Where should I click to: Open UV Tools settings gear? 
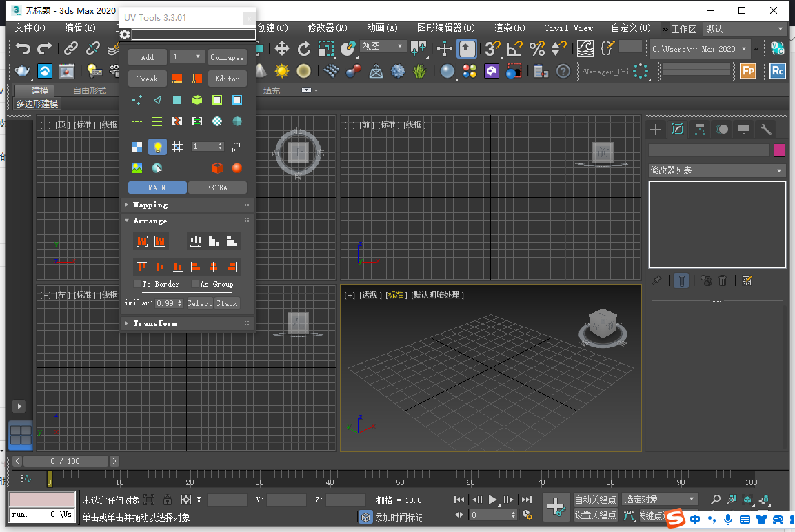[x=125, y=34]
